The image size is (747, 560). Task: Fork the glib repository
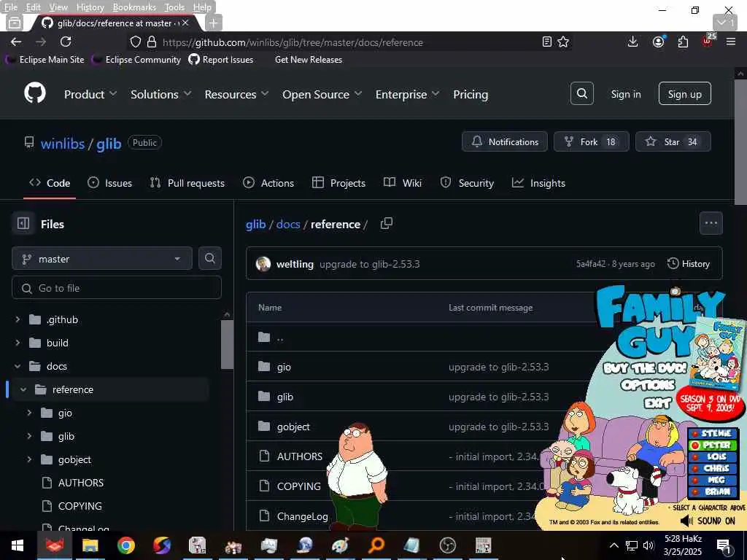[x=591, y=141]
